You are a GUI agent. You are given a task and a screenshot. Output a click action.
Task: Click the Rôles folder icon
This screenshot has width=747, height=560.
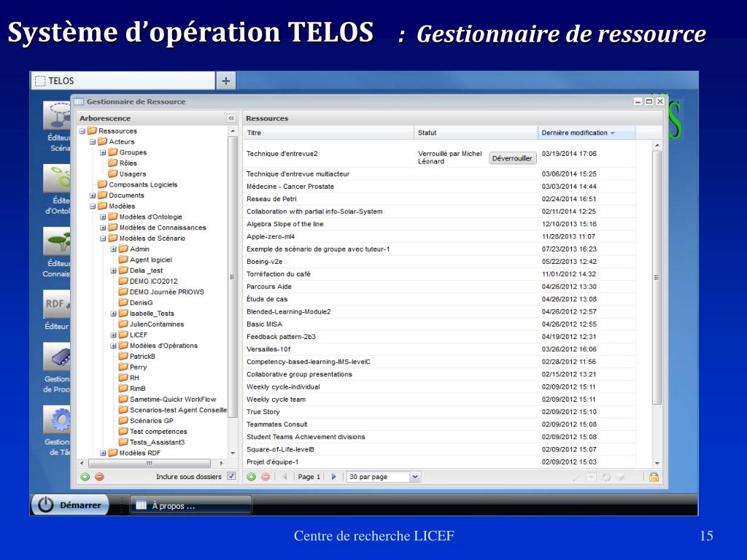[x=113, y=163]
